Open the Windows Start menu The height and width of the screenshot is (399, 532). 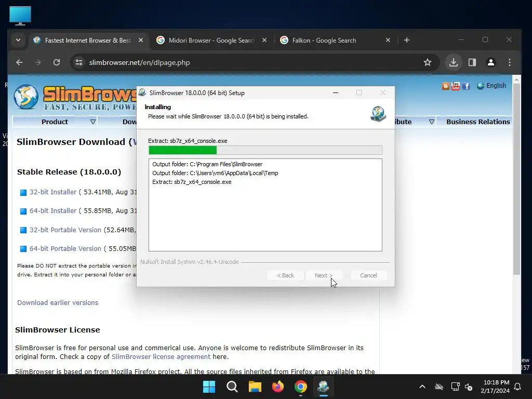click(x=209, y=387)
